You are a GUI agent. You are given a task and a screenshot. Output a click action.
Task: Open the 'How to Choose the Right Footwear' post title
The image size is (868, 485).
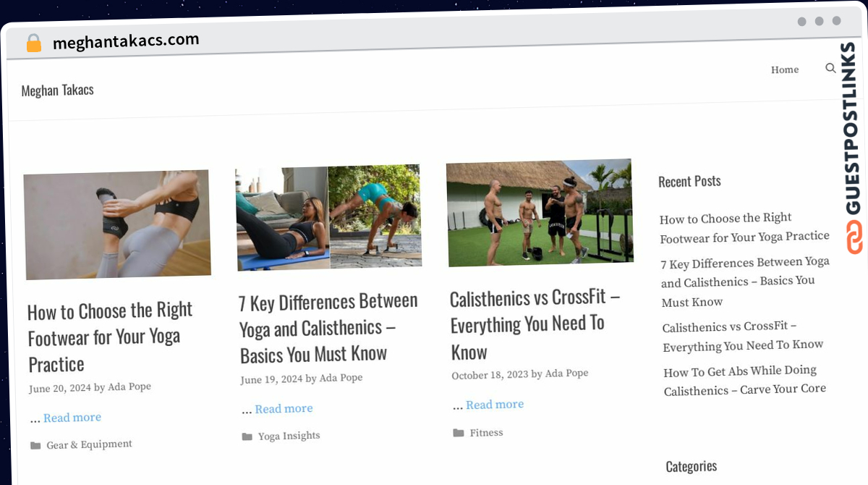111,337
